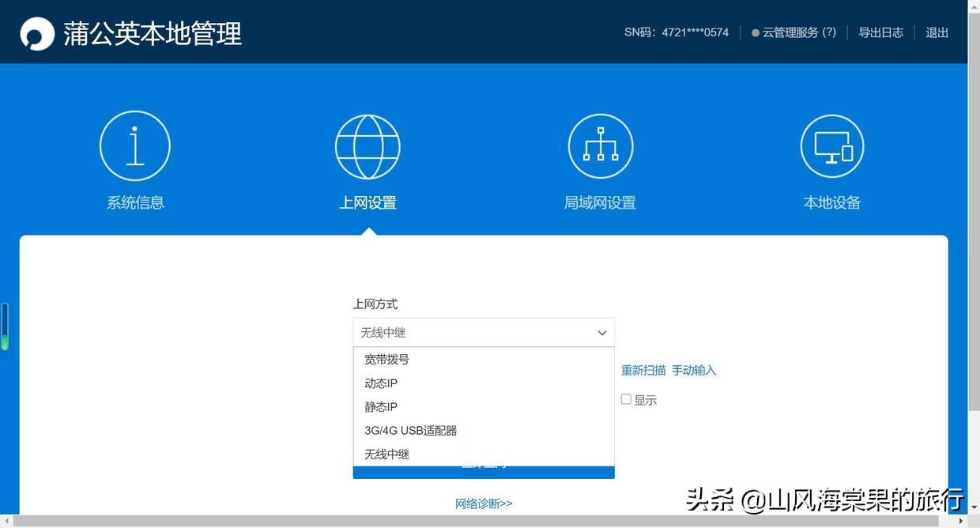This screenshot has height=528, width=980.
Task: Click the cloud service status dot icon
Action: [x=756, y=33]
